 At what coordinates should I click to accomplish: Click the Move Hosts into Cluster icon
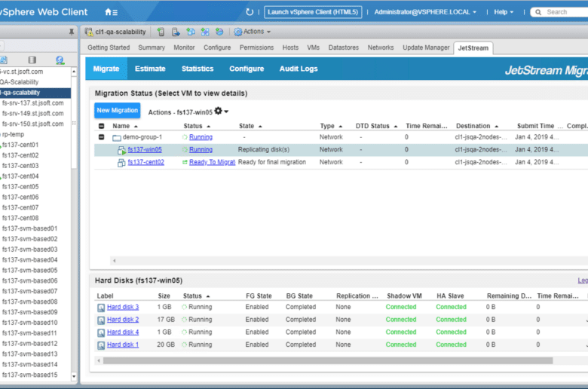point(176,32)
